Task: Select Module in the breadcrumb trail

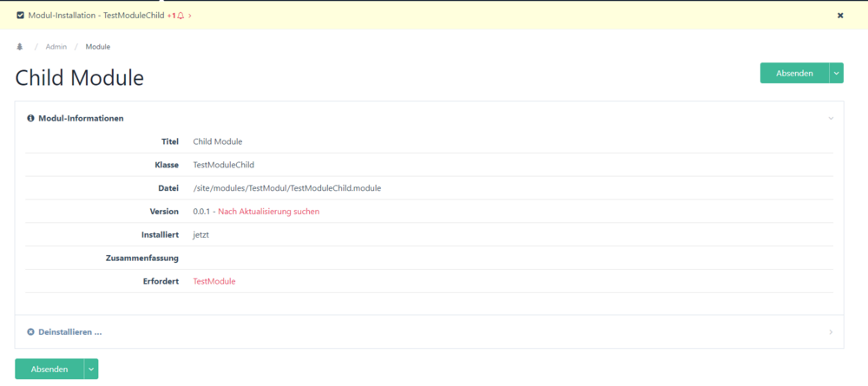Action: (x=98, y=47)
